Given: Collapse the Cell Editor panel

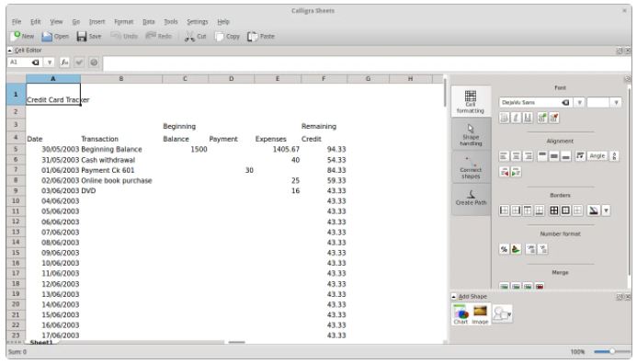Looking at the screenshot, I should tap(10, 51).
